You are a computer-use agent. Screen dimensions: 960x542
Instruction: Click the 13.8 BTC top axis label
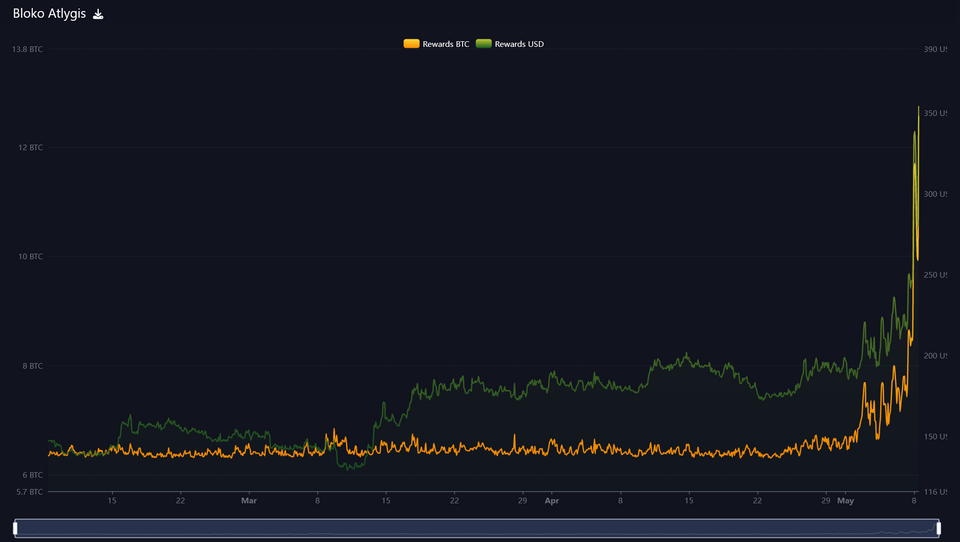pos(27,49)
